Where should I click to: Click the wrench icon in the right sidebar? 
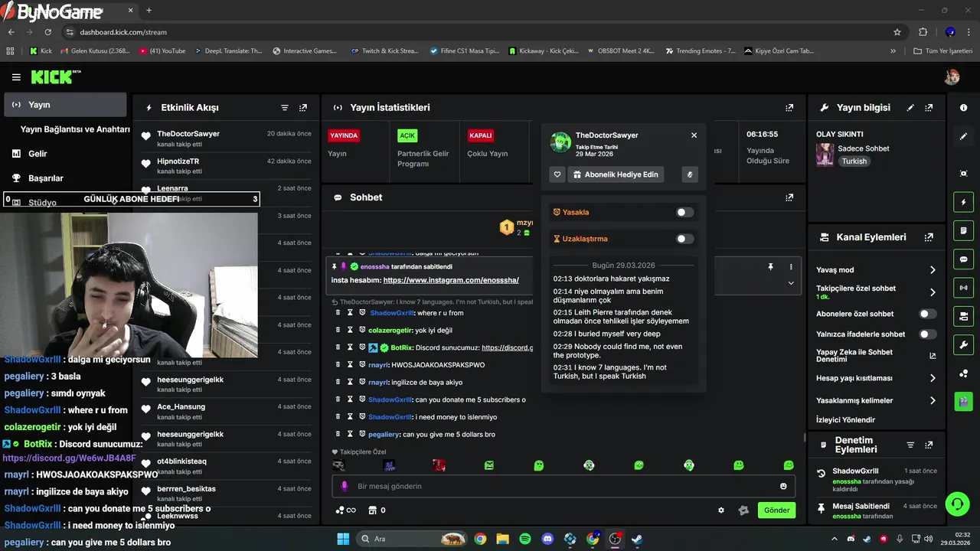[x=963, y=344]
